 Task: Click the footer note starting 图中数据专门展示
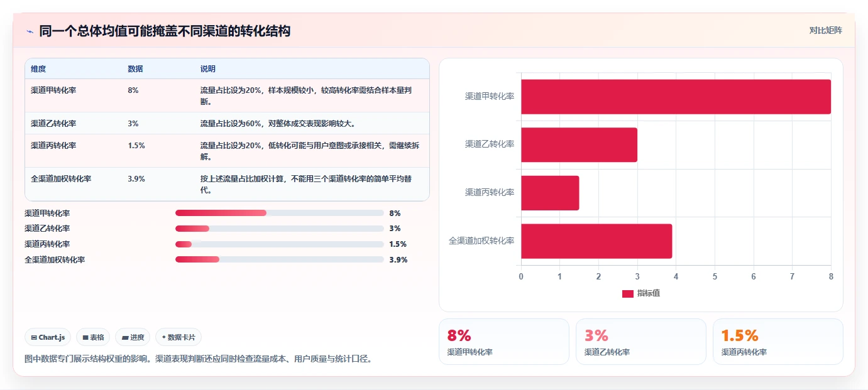(199, 359)
